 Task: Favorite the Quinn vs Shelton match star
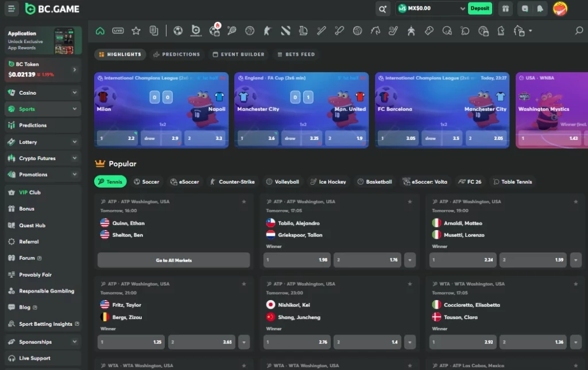(x=243, y=201)
